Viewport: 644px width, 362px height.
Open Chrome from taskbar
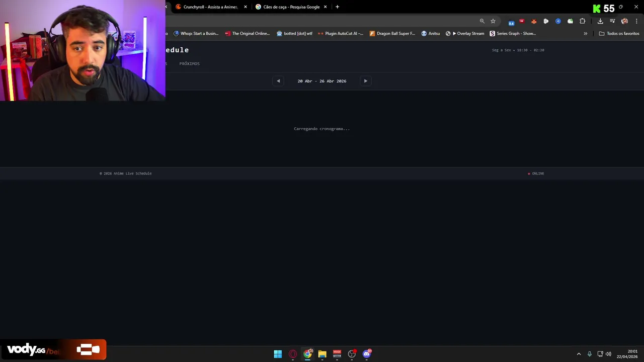307,354
